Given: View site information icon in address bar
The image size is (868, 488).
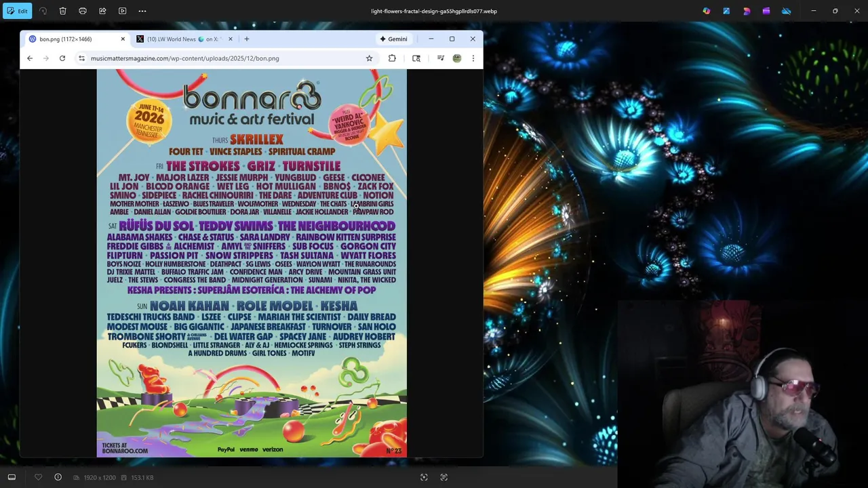Looking at the screenshot, I should pyautogui.click(x=82, y=58).
